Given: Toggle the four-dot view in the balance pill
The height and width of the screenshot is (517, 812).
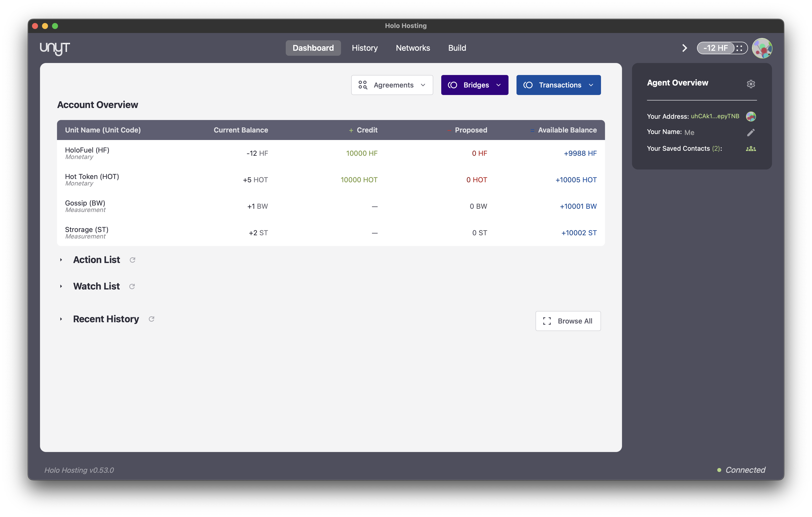Looking at the screenshot, I should click(740, 48).
